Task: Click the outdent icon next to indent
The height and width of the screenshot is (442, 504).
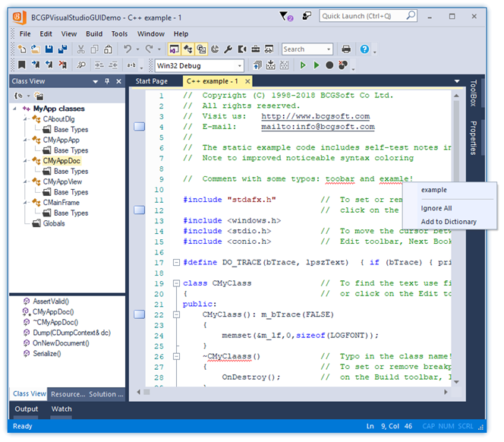Action: point(113,65)
